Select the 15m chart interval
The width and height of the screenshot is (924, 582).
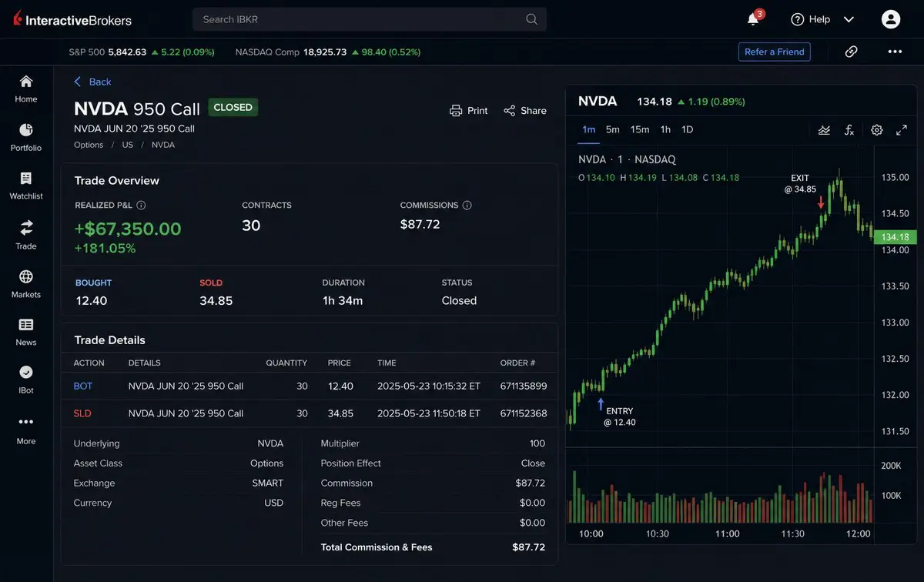[x=640, y=129]
